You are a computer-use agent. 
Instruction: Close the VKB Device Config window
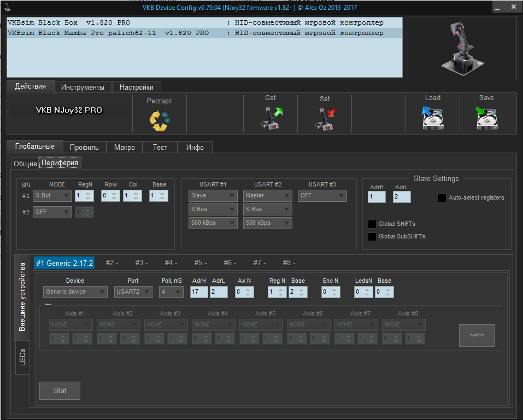pos(513,7)
